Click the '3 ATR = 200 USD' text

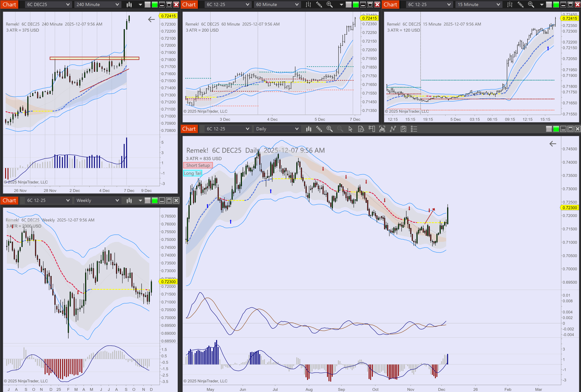[202, 30]
